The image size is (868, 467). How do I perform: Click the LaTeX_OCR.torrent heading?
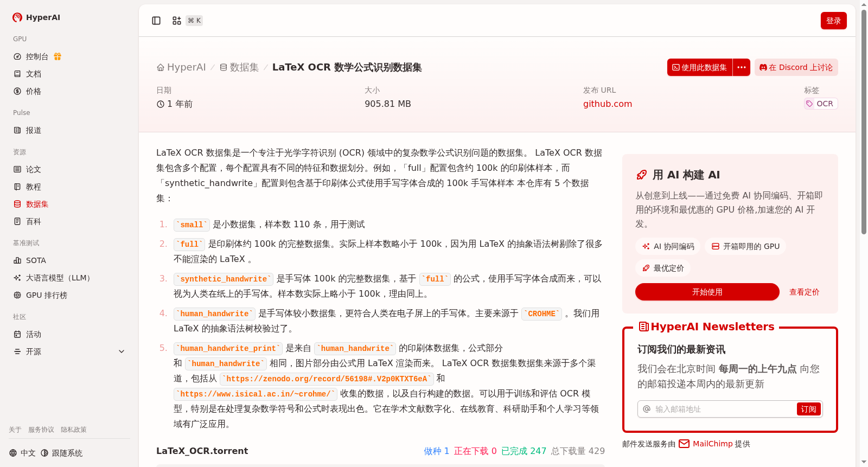pyautogui.click(x=202, y=451)
